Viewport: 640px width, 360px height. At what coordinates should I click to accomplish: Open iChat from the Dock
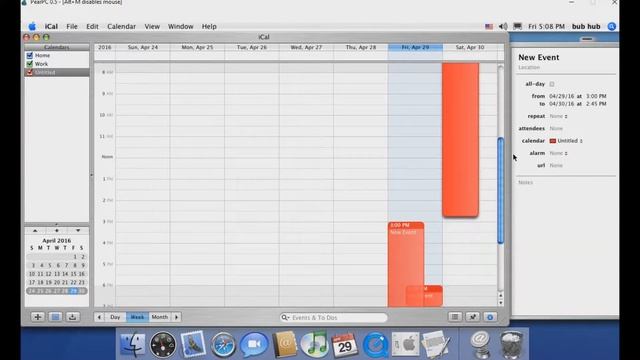tap(253, 345)
